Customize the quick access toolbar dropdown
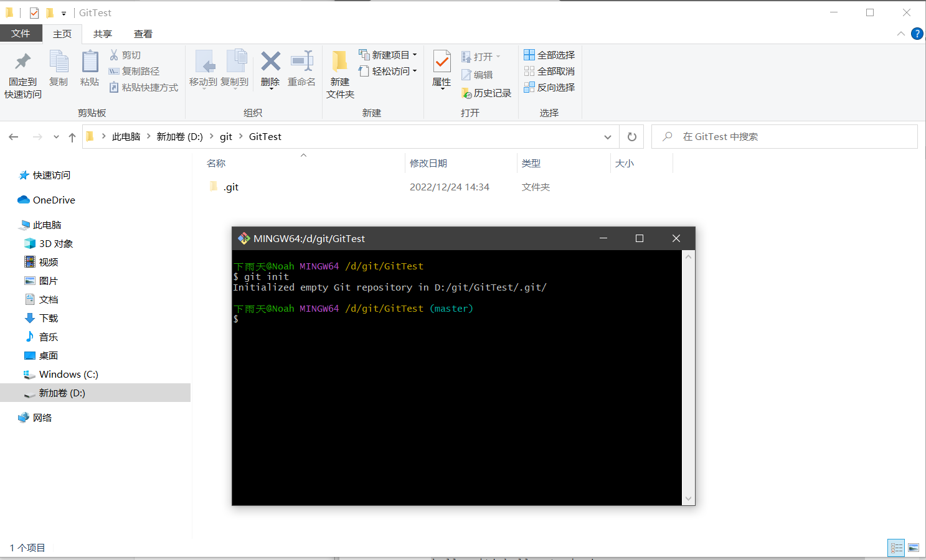Viewport: 926px width, 560px height. pos(64,13)
